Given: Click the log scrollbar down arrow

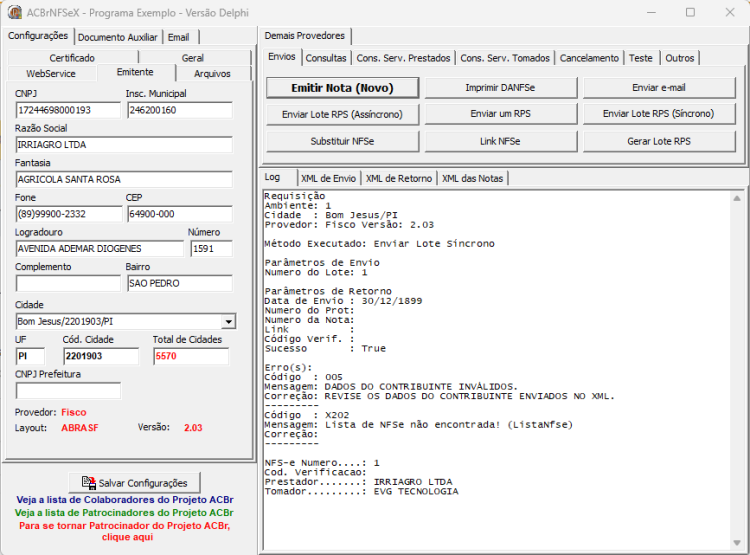Looking at the screenshot, I should (x=737, y=542).
